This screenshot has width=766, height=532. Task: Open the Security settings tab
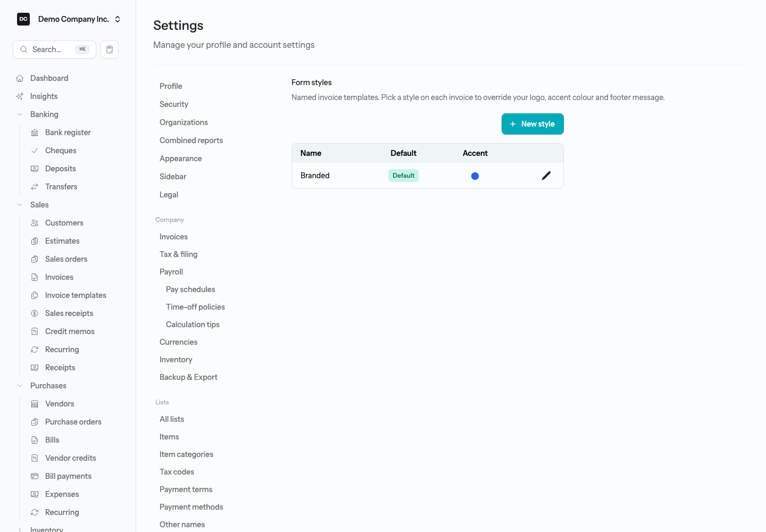pos(174,104)
